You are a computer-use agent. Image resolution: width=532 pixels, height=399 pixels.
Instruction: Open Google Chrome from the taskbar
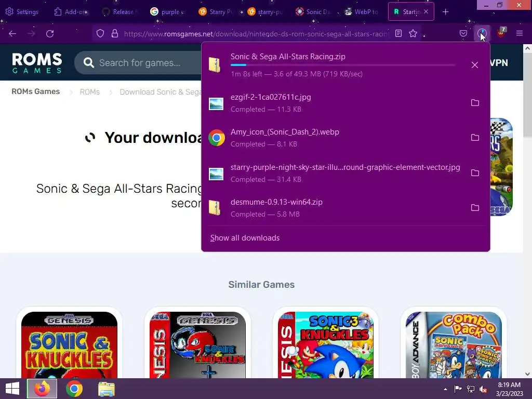click(x=74, y=389)
